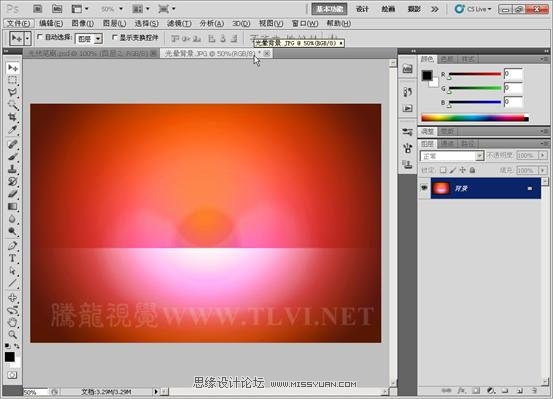553x399 pixels.
Task: Toggle lock all padlock icon
Action: click(x=472, y=170)
